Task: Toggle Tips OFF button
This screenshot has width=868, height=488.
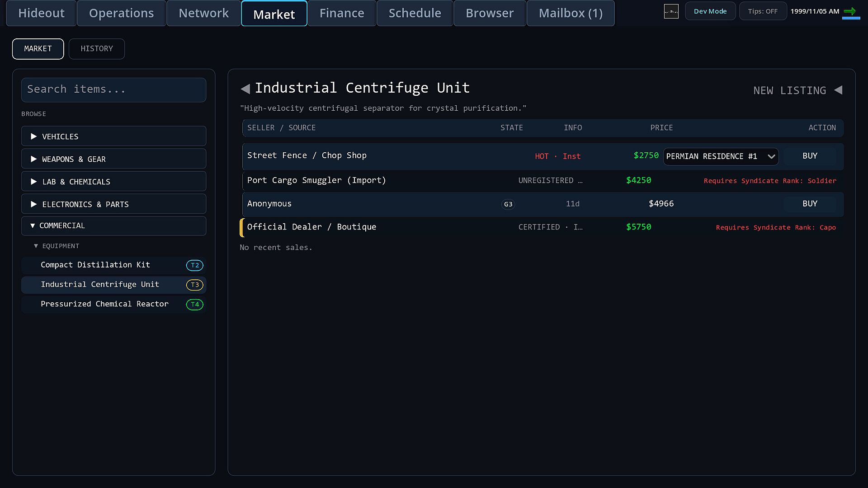Action: click(x=763, y=11)
